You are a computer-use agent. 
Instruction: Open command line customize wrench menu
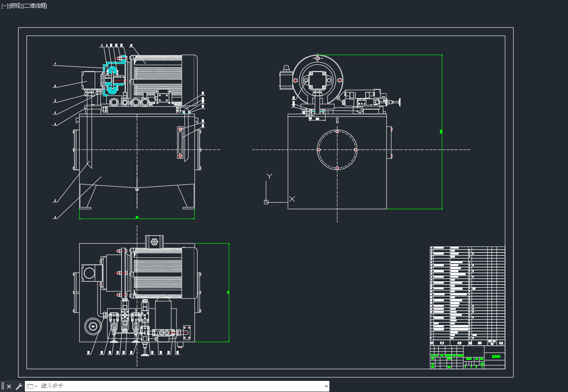(19, 386)
